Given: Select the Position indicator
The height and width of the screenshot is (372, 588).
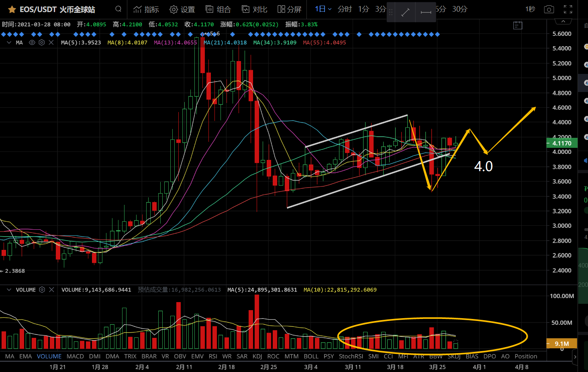Looking at the screenshot, I should click(526, 356).
